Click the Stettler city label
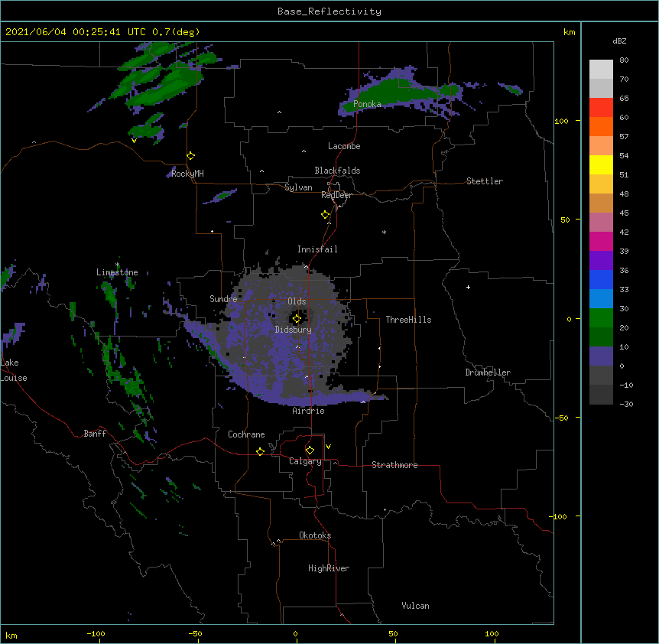The image size is (659, 644). (x=485, y=181)
